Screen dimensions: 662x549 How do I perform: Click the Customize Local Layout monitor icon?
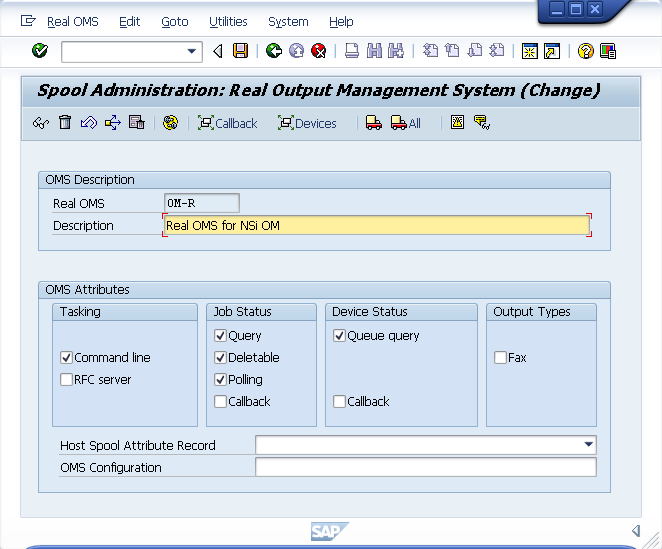click(608, 51)
